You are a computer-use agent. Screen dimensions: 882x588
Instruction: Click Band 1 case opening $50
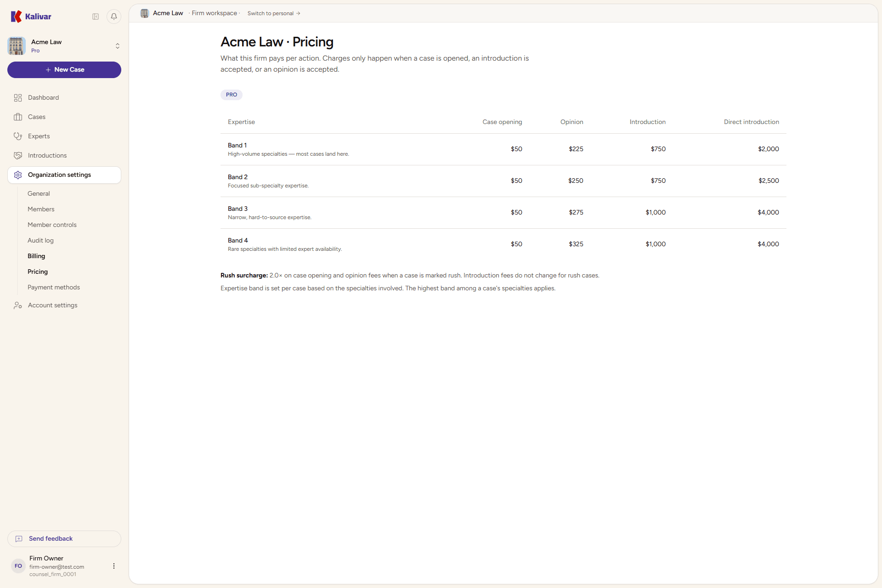click(516, 149)
